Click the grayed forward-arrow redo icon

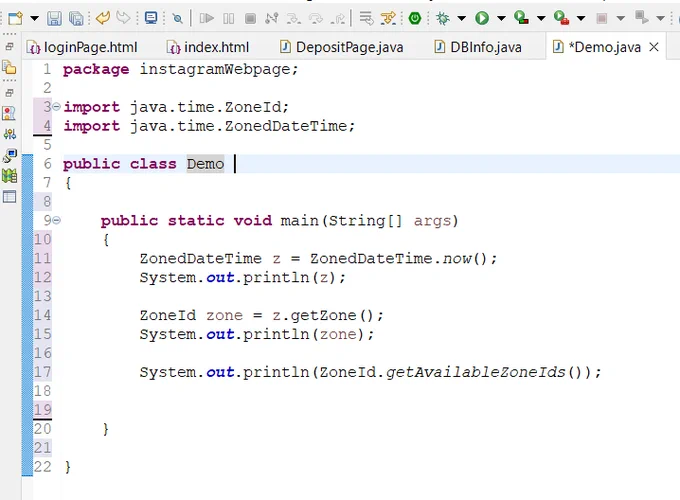click(124, 18)
